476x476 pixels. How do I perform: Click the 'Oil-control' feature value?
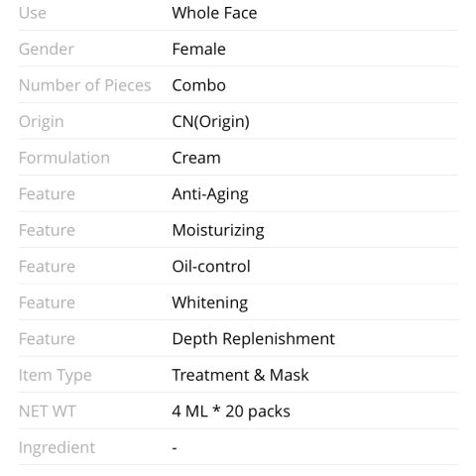point(211,267)
